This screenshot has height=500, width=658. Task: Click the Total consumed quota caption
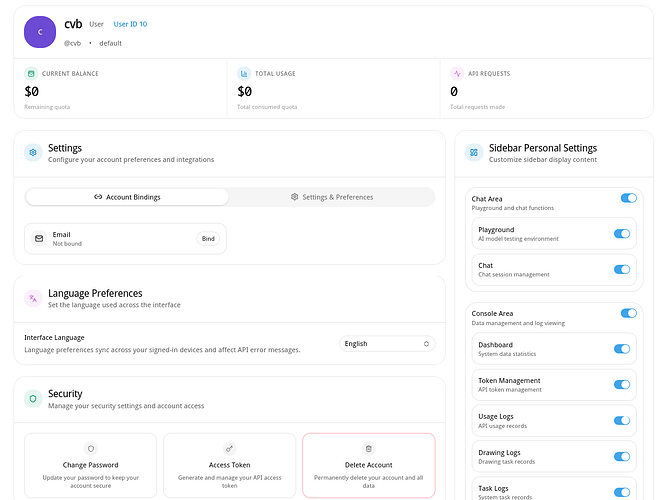[267, 107]
